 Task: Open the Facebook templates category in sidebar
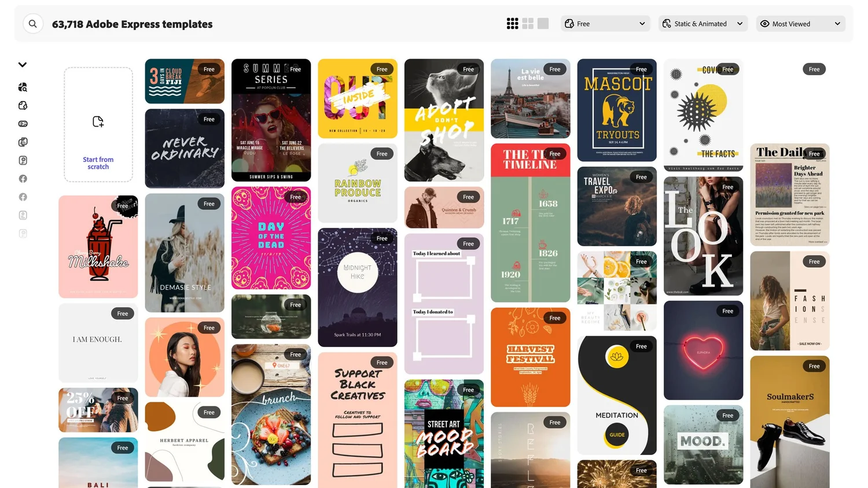(23, 178)
